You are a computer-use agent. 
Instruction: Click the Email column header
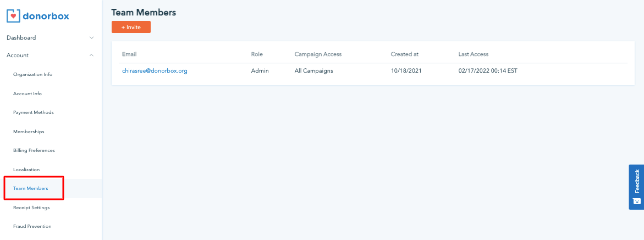[x=129, y=54]
